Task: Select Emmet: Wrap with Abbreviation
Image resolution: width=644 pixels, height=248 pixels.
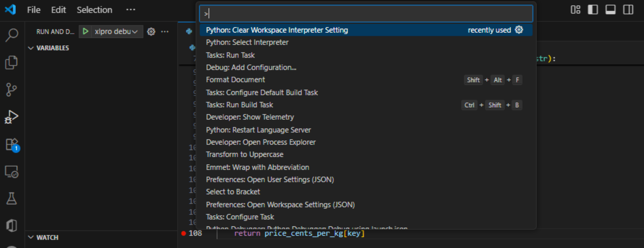Action: [x=366, y=167]
